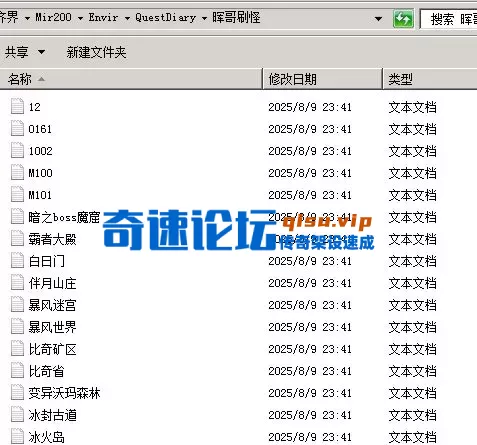
Task: Select the file named 伴月山庄
Action: pyautogui.click(x=52, y=283)
